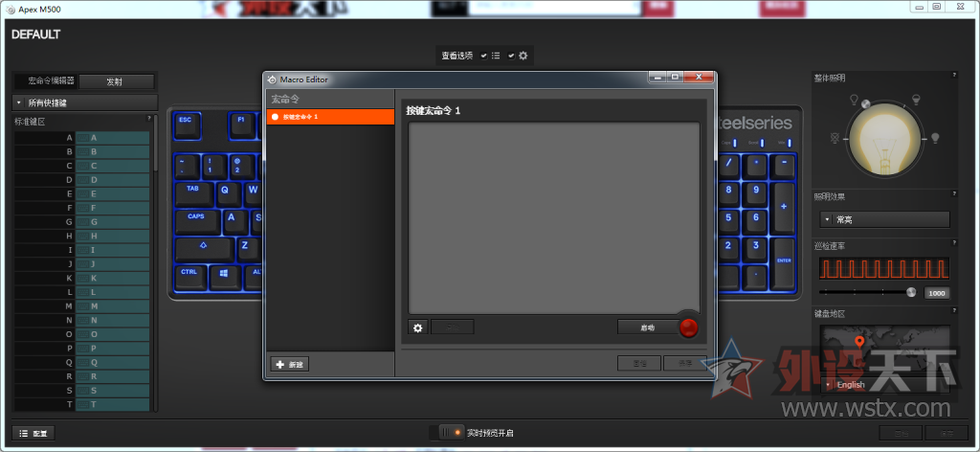Switch to the 宏命令编辑器 tab

[47, 81]
